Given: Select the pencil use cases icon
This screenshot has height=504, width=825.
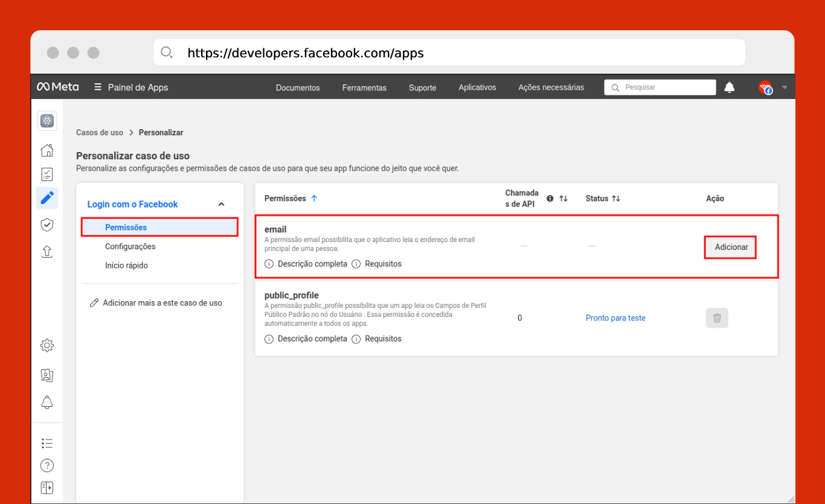Looking at the screenshot, I should tap(47, 198).
